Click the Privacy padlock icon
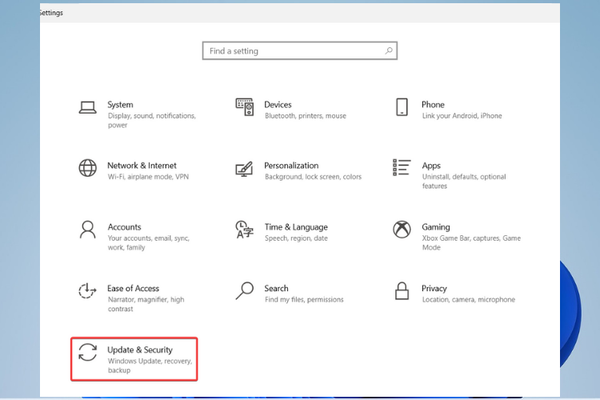This screenshot has width=600, height=400. [x=402, y=291]
